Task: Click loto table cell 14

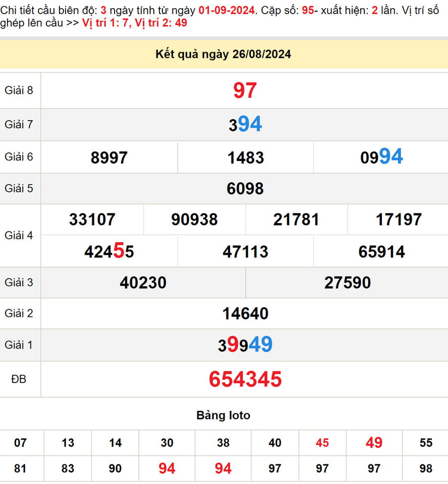Action: [x=115, y=443]
